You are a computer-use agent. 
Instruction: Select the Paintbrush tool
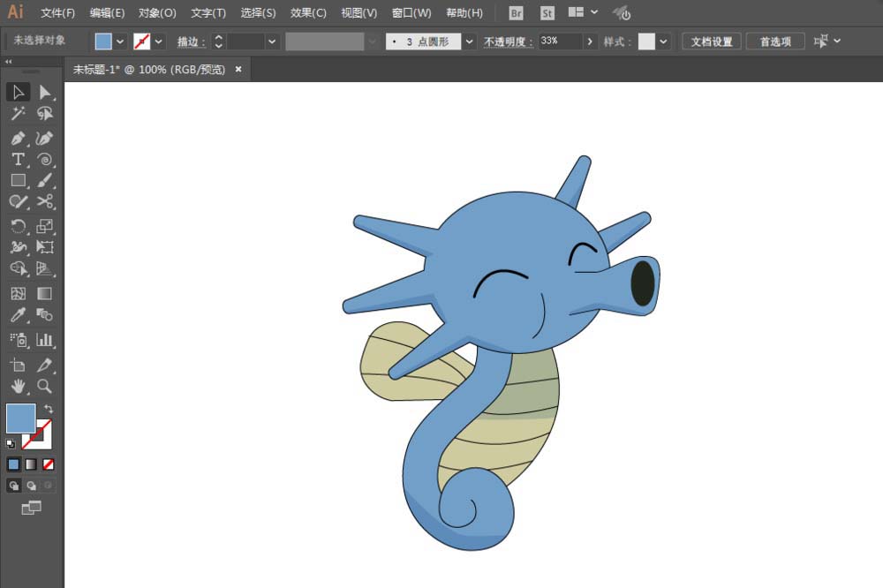[44, 181]
